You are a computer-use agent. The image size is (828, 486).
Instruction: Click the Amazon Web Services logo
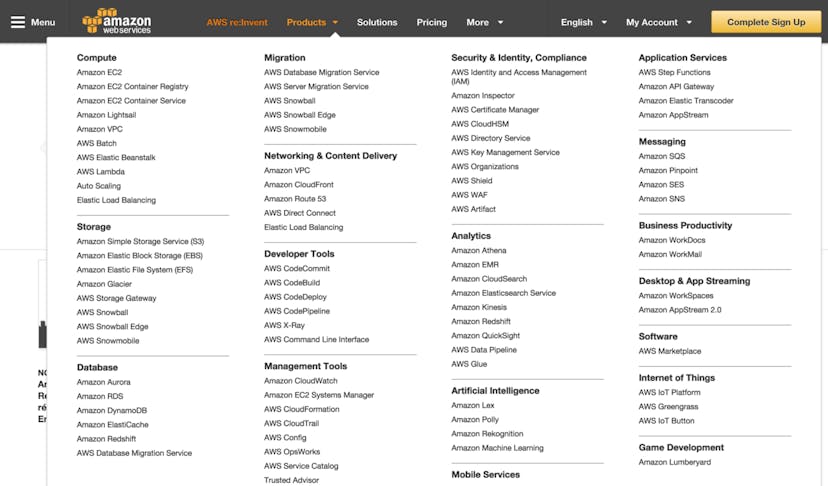coord(117,21)
